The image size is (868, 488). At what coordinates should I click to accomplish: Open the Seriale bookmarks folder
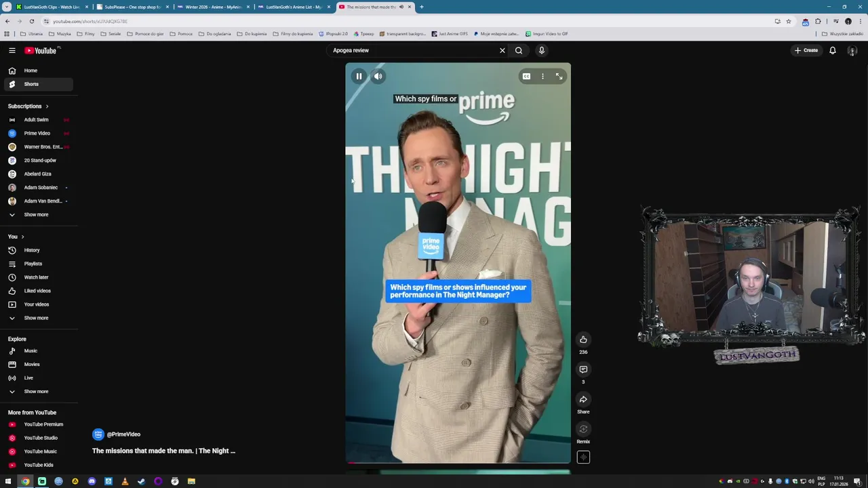point(111,34)
